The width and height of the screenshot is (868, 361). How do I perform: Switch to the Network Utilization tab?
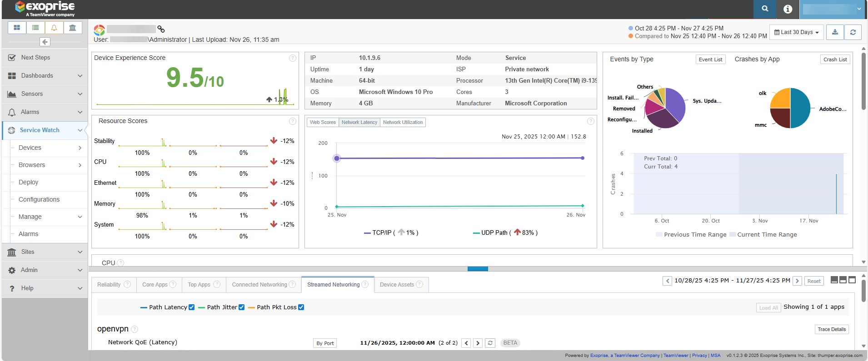tap(403, 122)
